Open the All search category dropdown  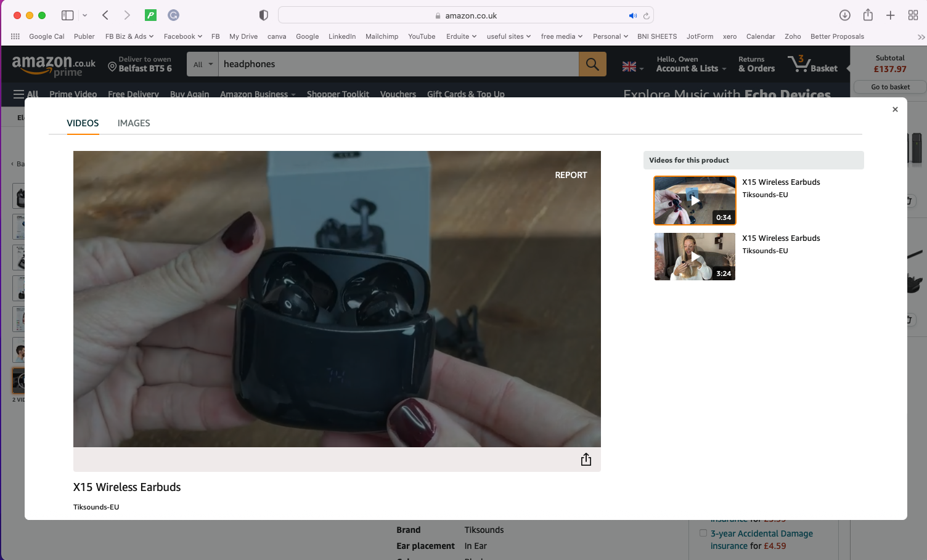tap(203, 64)
